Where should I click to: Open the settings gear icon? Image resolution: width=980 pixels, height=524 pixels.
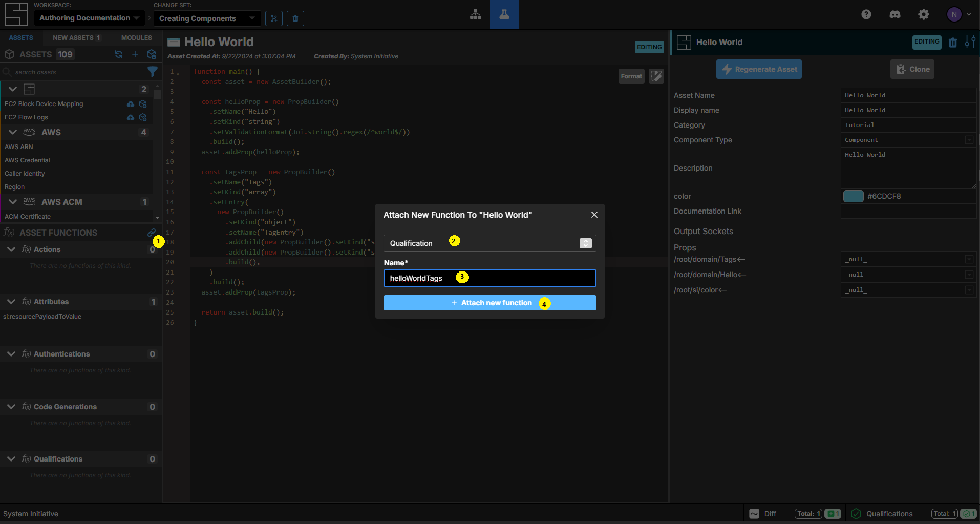(924, 14)
